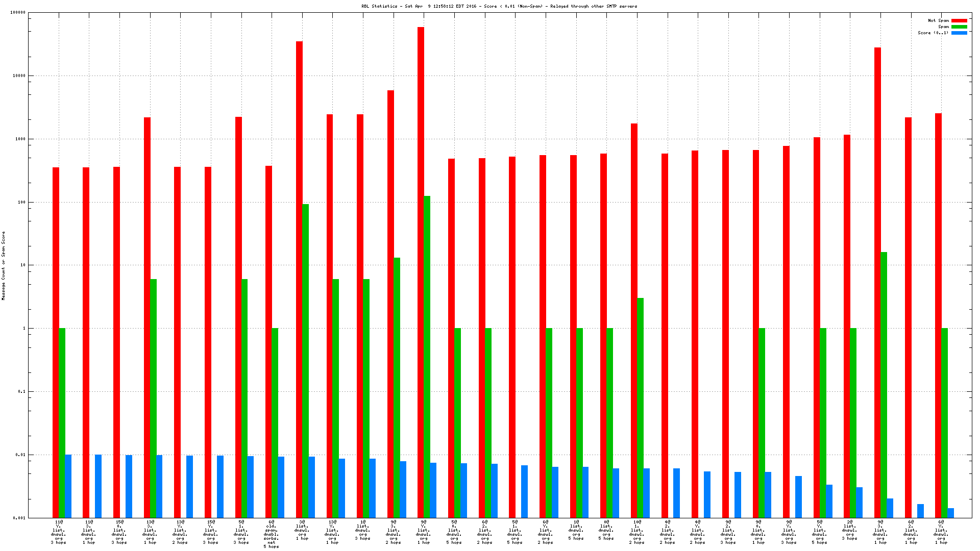Select the 'Score (0..1)' legend text

point(933,33)
